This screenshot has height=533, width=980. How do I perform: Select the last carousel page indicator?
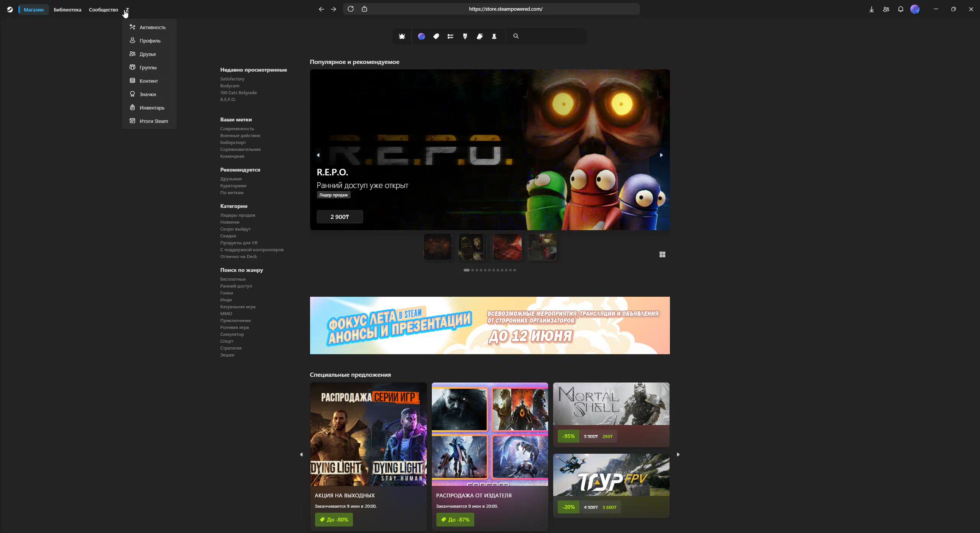(514, 270)
